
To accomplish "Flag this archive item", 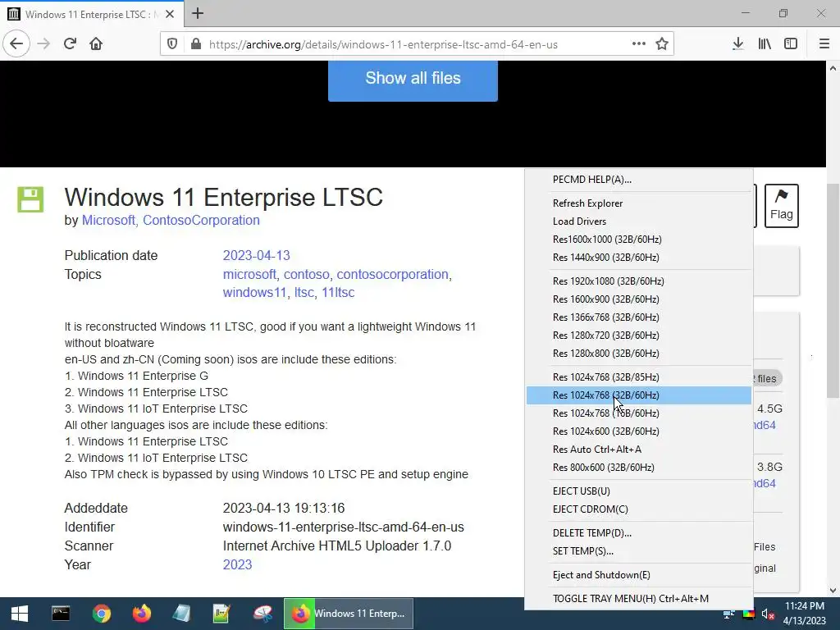I will pyautogui.click(x=781, y=206).
